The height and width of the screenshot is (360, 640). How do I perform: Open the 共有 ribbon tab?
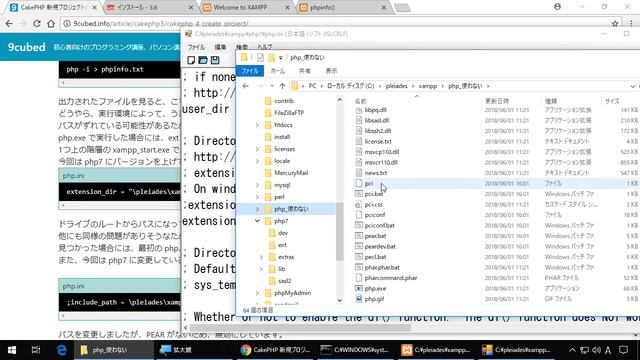304,71
